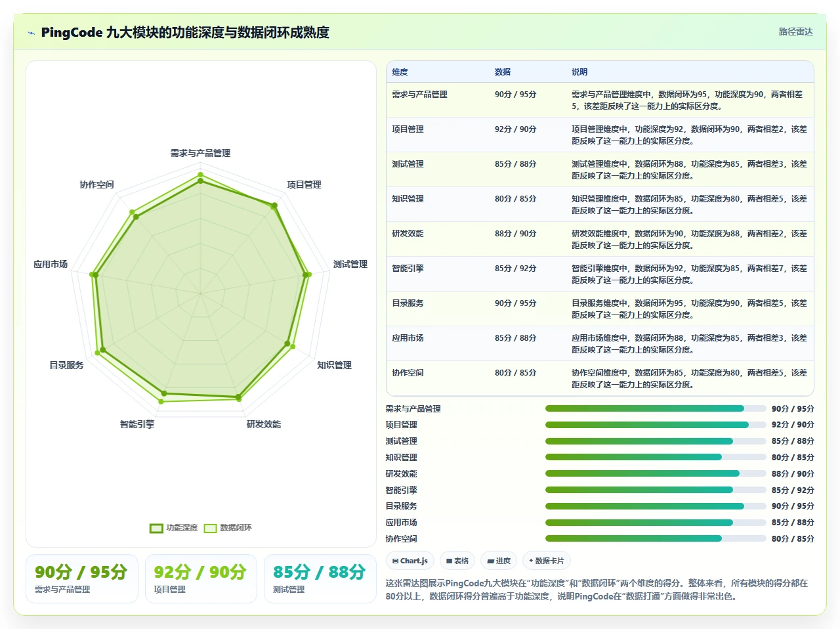Screen dimensions: 840x629
Task: Click the 测试管理 radar axis label
Action: [350, 264]
